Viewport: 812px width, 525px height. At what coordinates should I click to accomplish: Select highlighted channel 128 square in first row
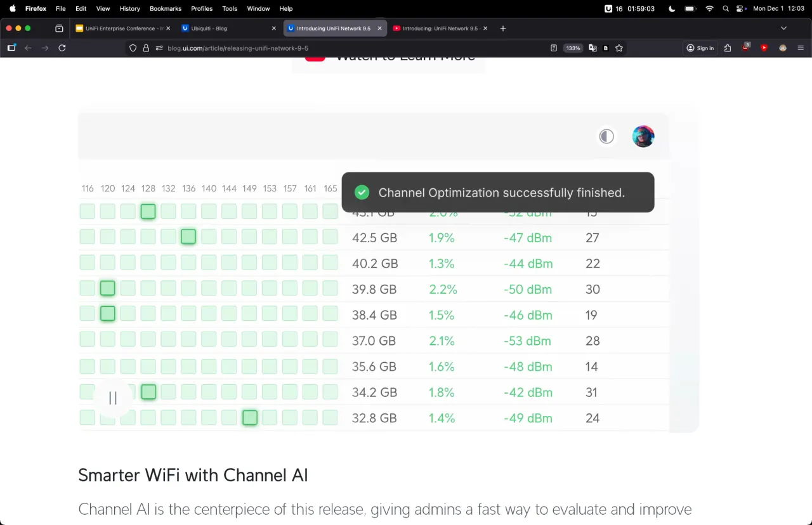tap(148, 212)
